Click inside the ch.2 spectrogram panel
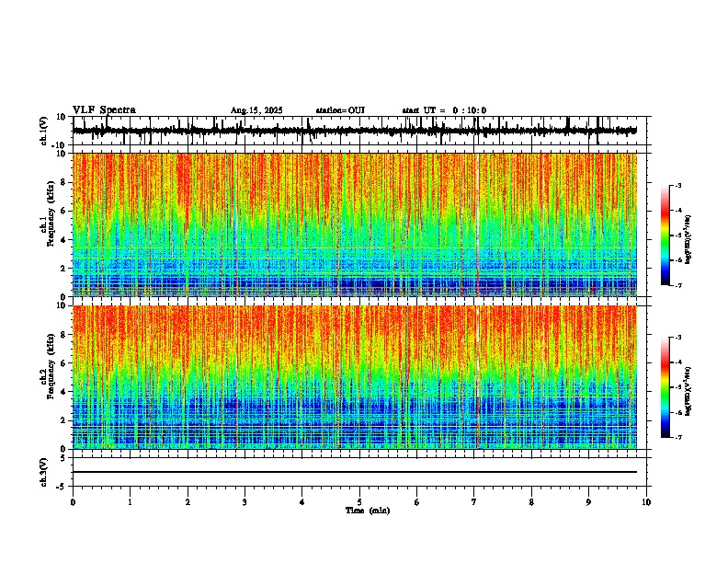 355,377
